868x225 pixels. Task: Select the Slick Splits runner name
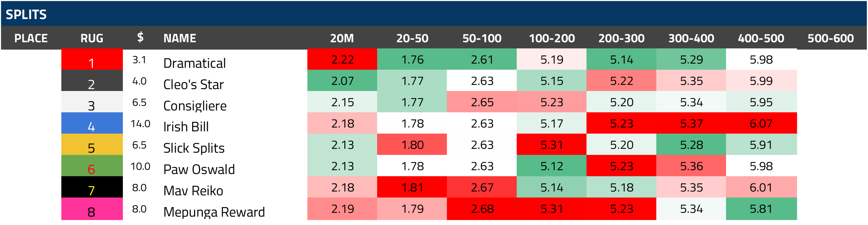click(x=194, y=148)
